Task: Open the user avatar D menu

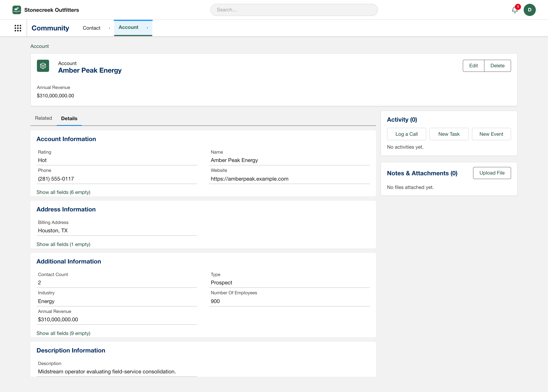Action: click(529, 10)
